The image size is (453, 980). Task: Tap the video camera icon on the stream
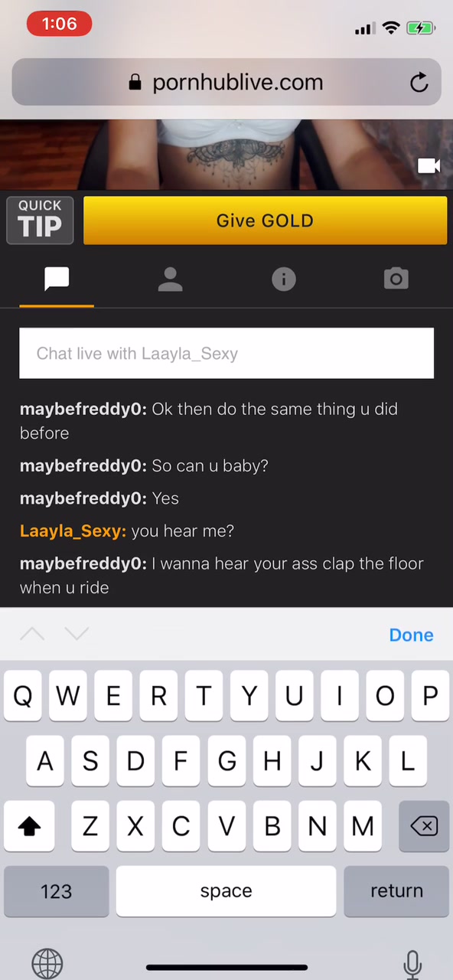[429, 165]
